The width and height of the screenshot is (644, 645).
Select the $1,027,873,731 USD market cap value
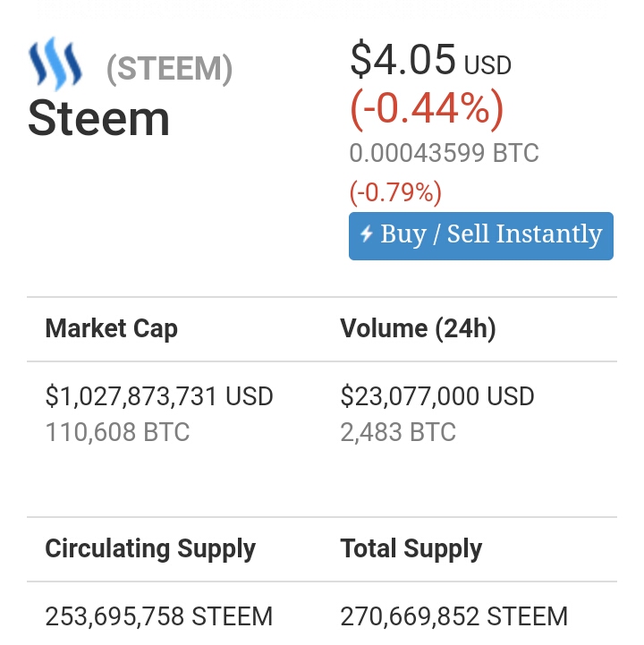[159, 396]
